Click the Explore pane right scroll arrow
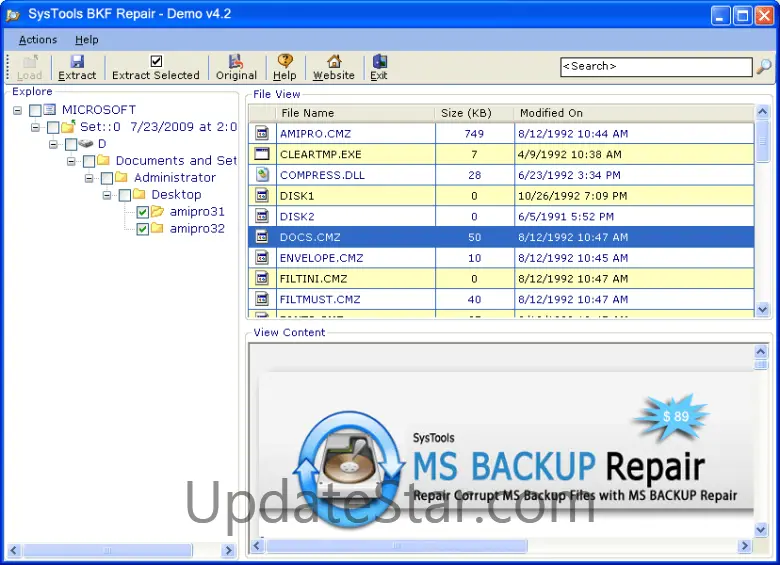This screenshot has height=565, width=780. [x=228, y=550]
